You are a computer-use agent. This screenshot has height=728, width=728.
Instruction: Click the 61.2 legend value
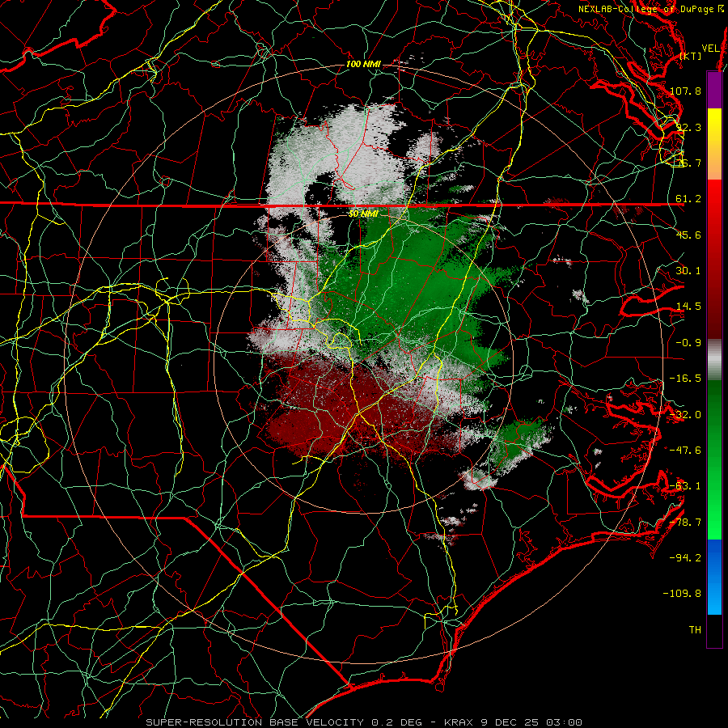[x=688, y=199]
